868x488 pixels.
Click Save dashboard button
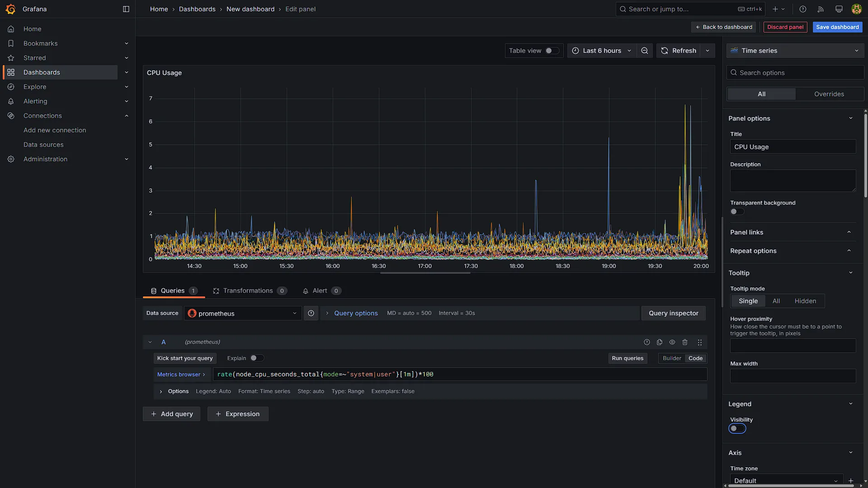pyautogui.click(x=837, y=27)
